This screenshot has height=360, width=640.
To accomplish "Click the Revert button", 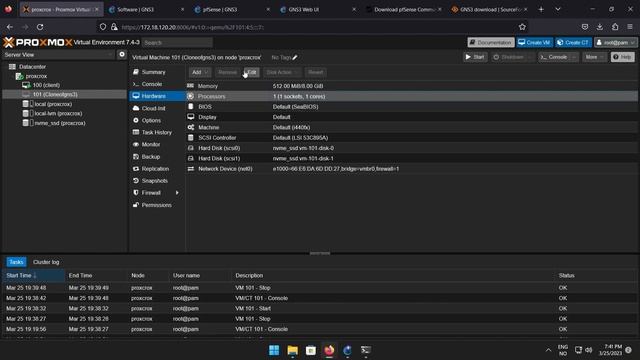I will (316, 72).
